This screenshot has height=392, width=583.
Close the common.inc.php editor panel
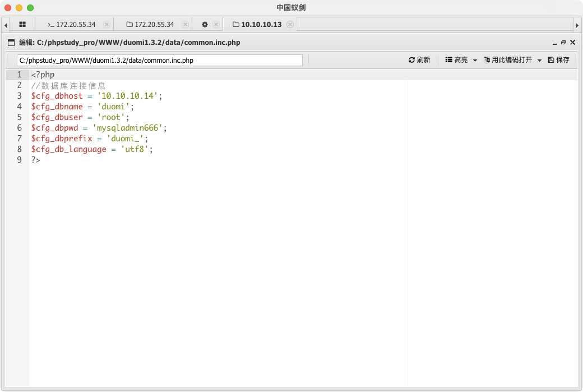coord(572,43)
